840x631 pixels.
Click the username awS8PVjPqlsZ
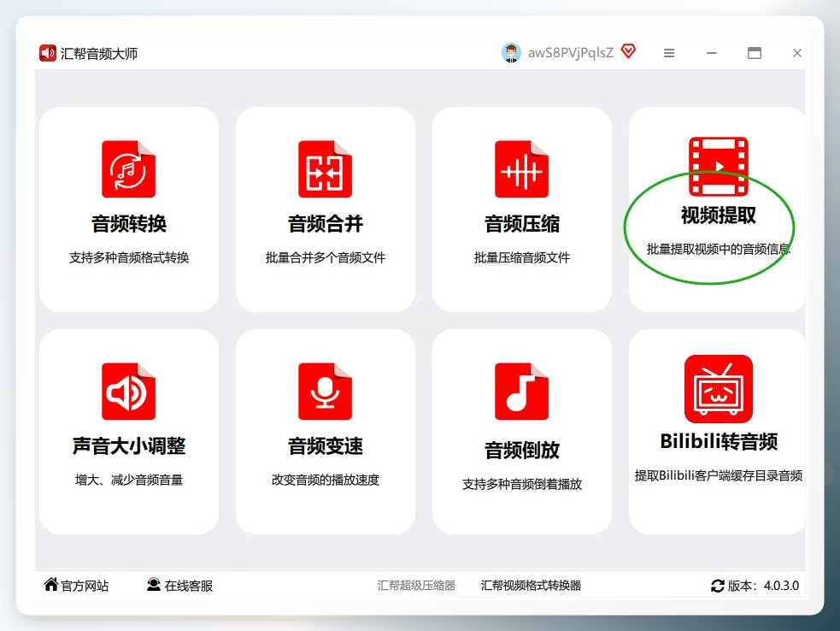pyautogui.click(x=571, y=53)
